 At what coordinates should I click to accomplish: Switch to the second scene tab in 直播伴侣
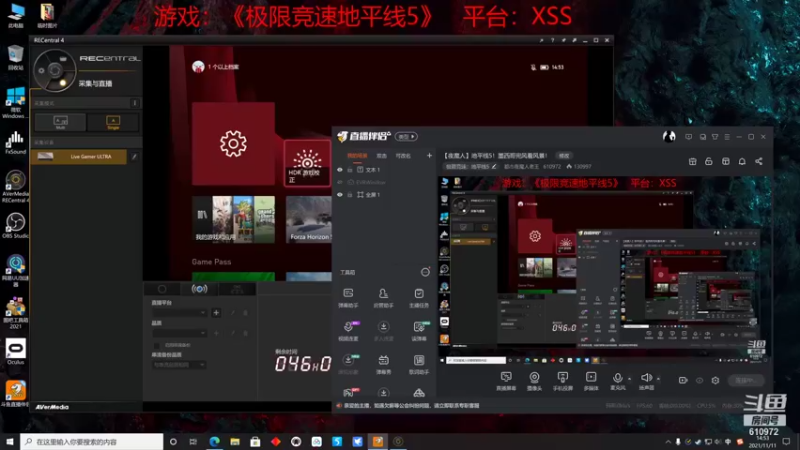coord(382,156)
